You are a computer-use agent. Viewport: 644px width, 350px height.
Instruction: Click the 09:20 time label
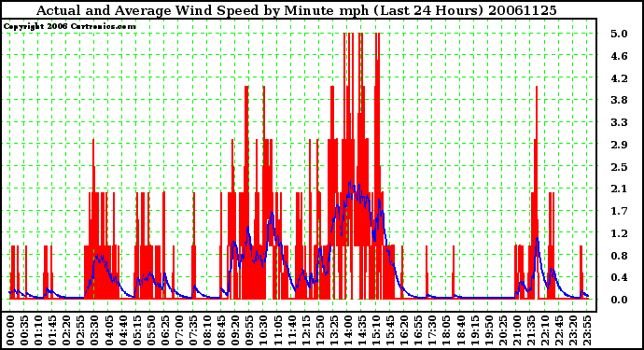pyautogui.click(x=235, y=330)
